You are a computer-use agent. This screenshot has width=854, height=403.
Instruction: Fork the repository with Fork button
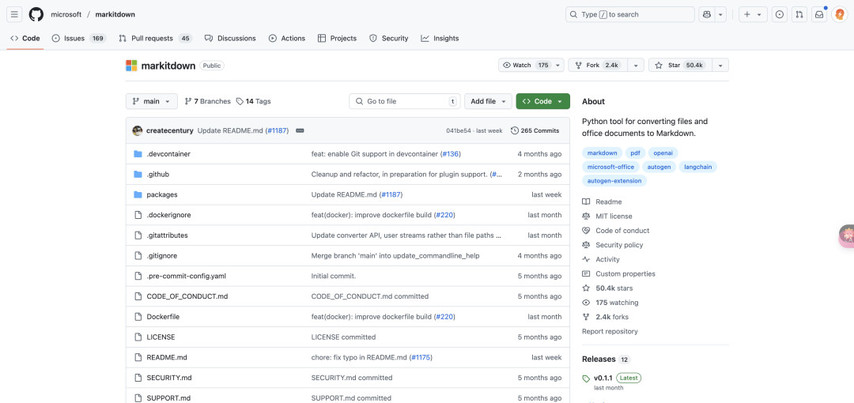597,65
